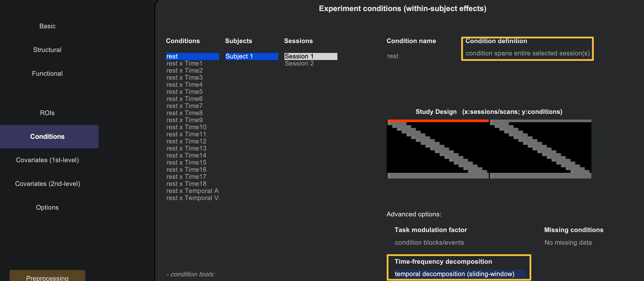Select condition 'rest x Temporal A...'

[x=193, y=191]
